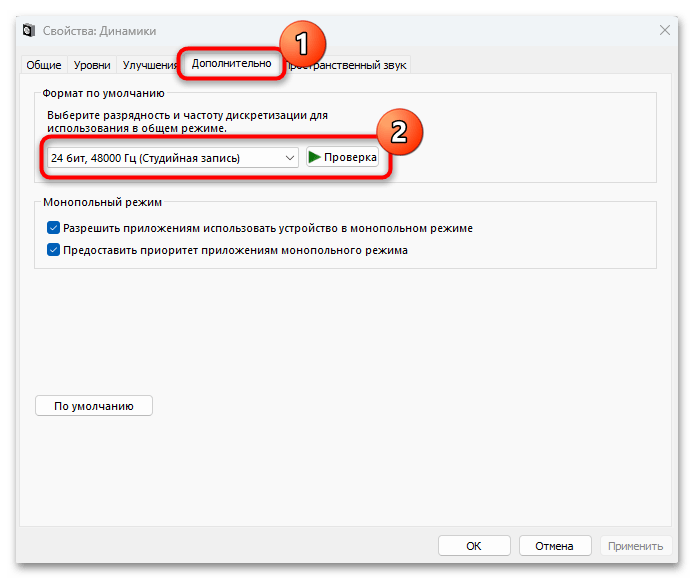
Task: Open the 24 бит, 48000 Гц format dropdown
Action: [x=173, y=158]
